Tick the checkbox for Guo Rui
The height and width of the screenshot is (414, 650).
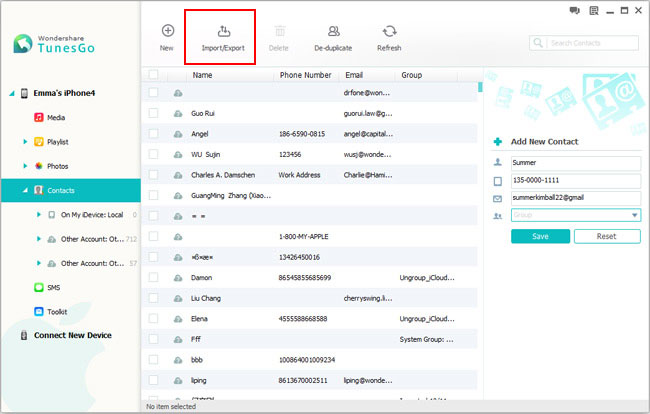153,113
